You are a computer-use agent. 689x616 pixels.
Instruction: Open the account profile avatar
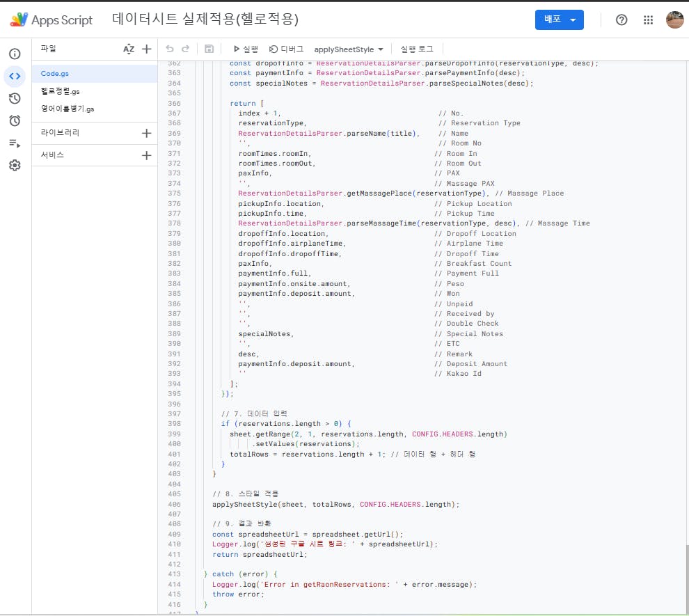[x=675, y=19]
